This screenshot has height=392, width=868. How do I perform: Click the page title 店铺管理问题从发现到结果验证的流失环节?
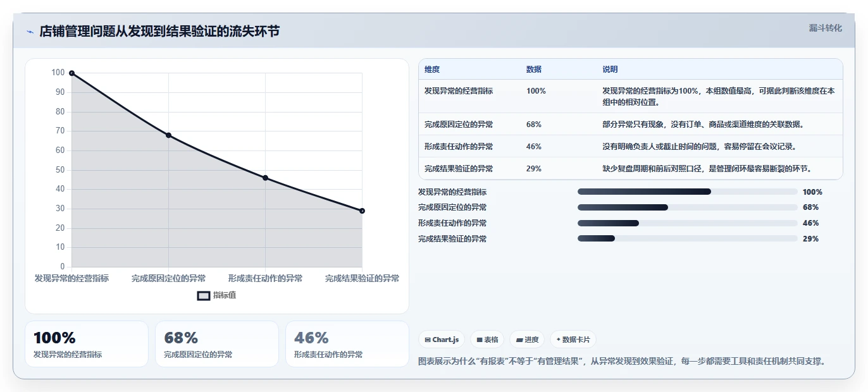pos(159,32)
